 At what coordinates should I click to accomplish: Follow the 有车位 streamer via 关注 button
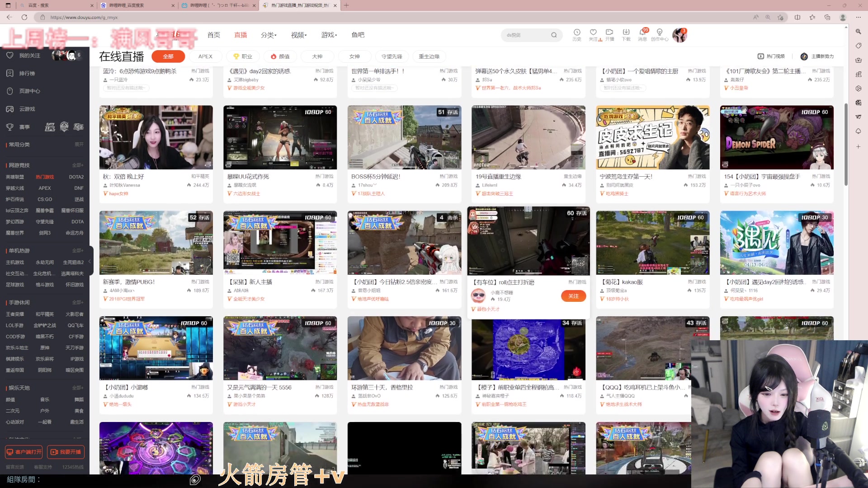coord(573,296)
